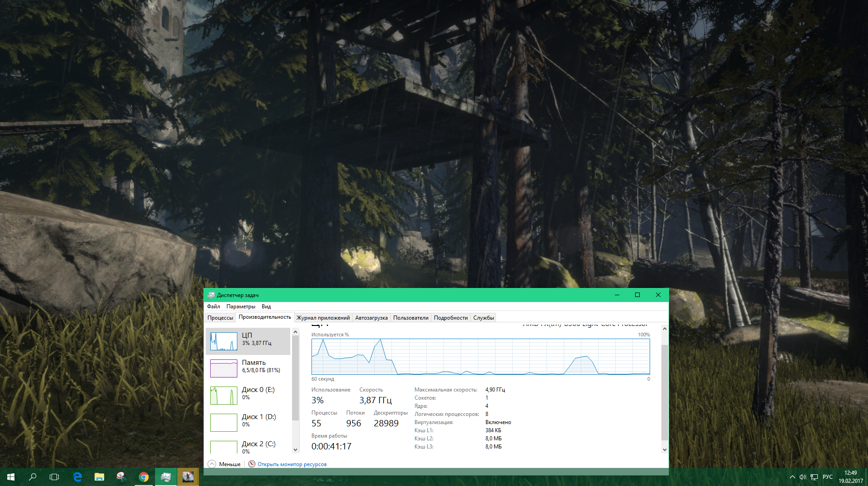Click the processes count 55

pyautogui.click(x=316, y=423)
